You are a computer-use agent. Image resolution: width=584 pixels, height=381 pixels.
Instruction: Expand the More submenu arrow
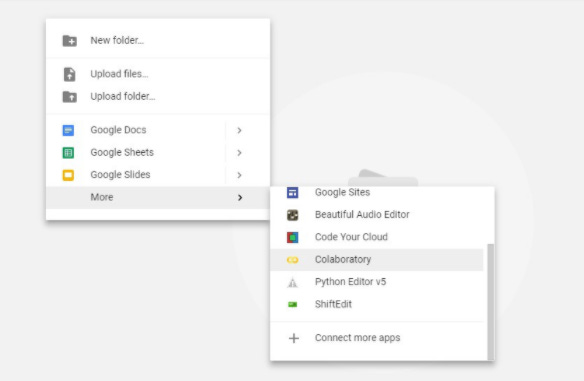pyautogui.click(x=240, y=197)
